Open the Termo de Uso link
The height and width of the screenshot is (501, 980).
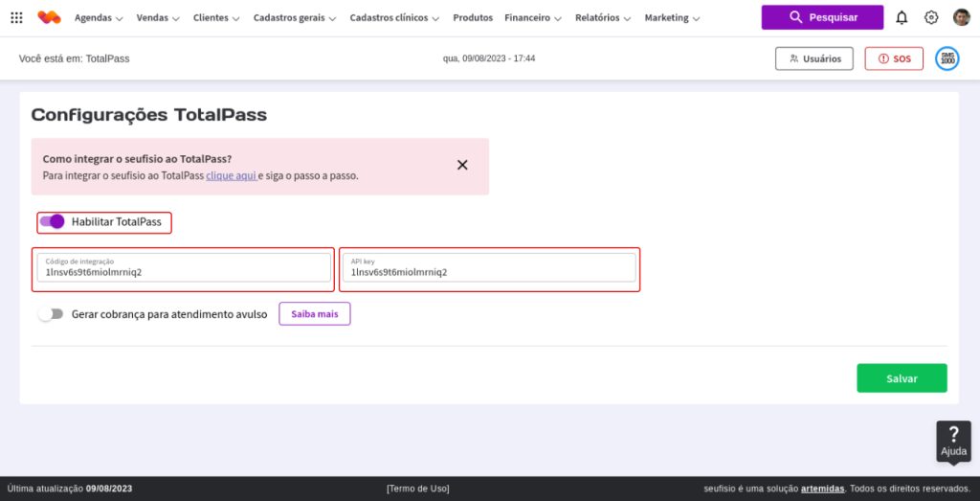click(x=417, y=489)
